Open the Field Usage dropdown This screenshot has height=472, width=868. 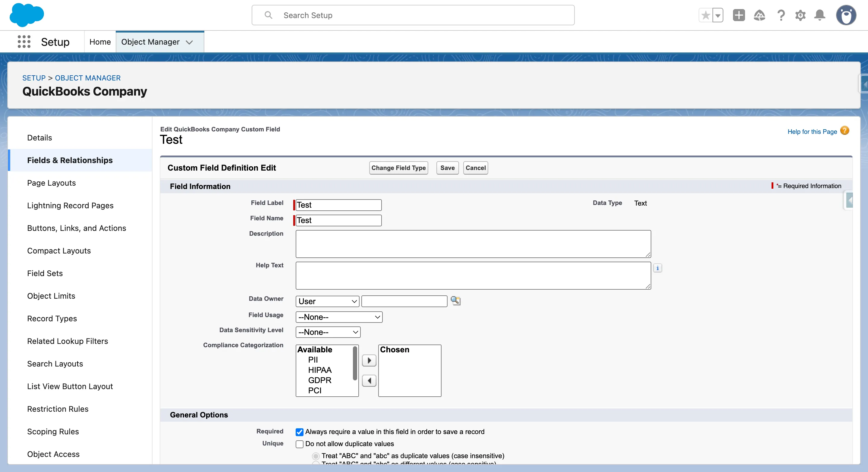[339, 317]
